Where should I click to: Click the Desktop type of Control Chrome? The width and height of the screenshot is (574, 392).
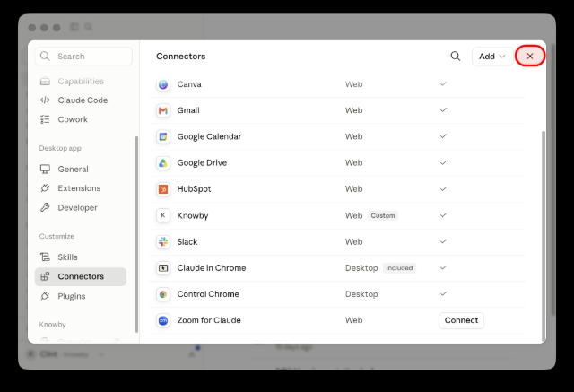tap(361, 294)
